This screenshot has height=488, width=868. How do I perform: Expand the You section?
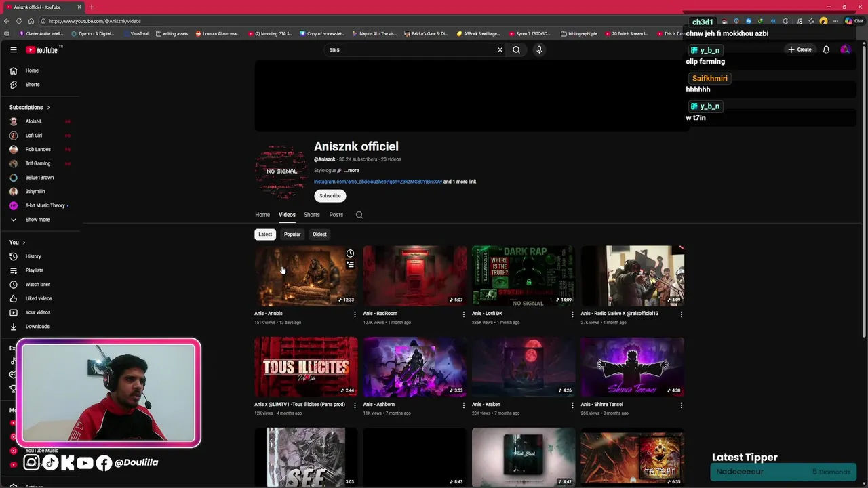17,242
